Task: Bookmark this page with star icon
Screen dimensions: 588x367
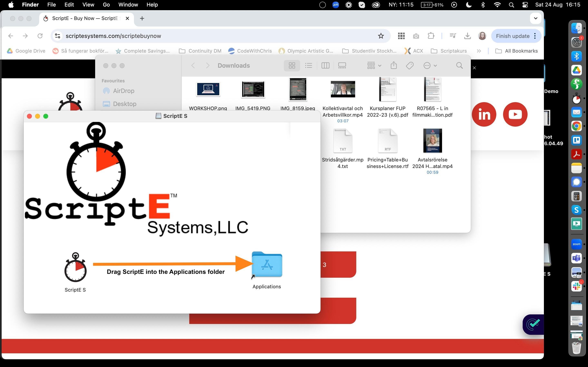Action: pyautogui.click(x=381, y=36)
